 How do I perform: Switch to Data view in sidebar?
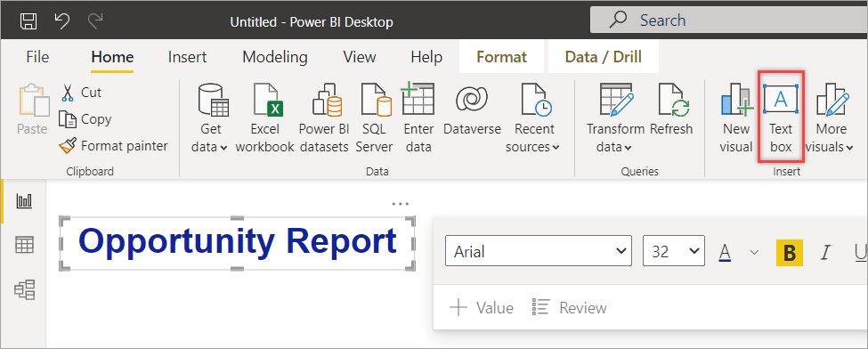(x=24, y=244)
